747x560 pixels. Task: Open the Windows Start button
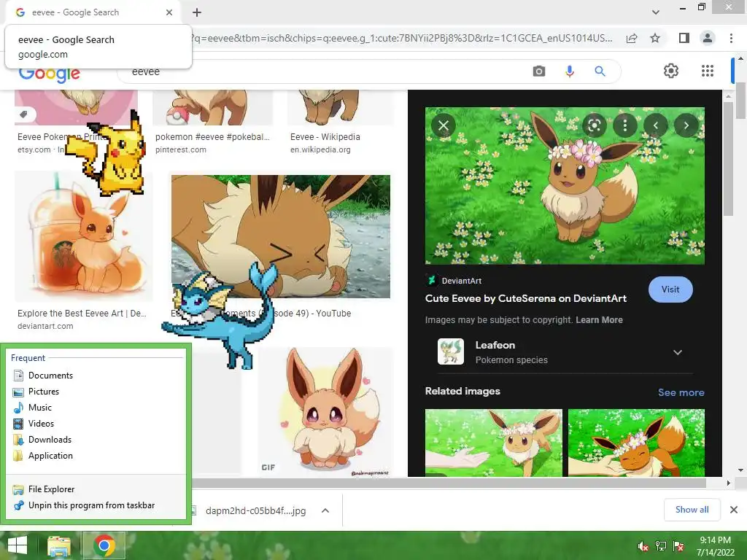pos(18,545)
